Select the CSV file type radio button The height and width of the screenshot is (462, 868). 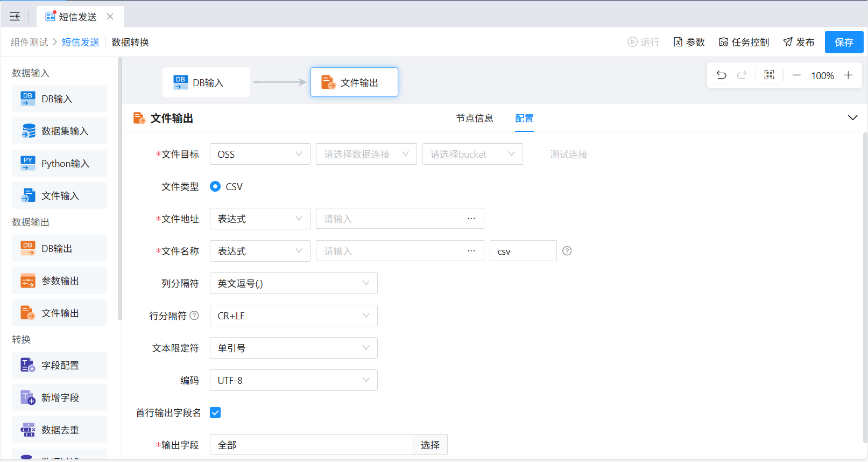tap(215, 186)
